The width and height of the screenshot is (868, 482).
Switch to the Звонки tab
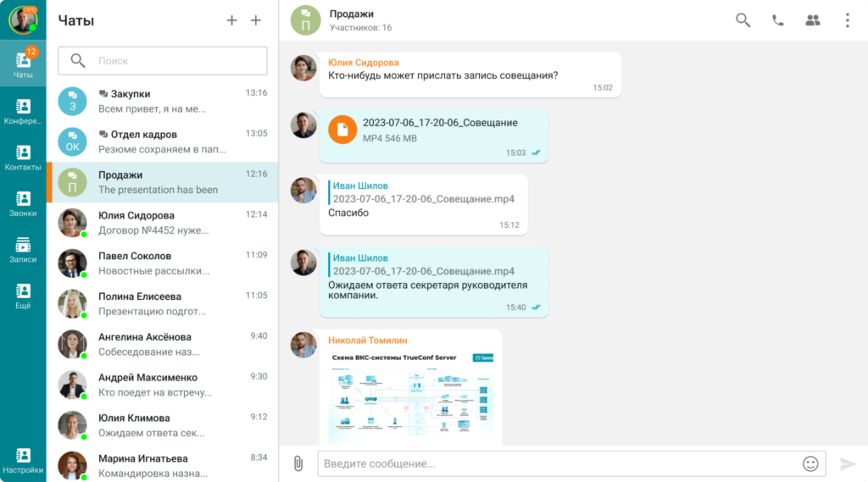23,204
